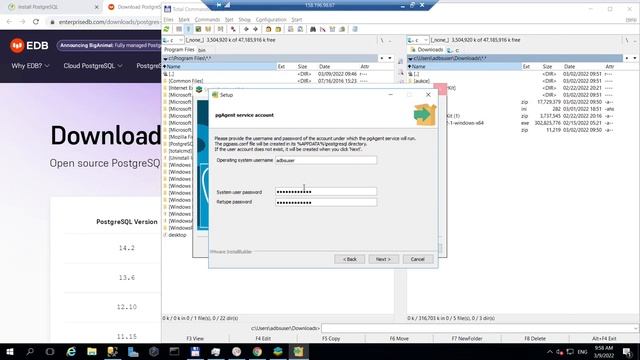Click the notepad icon at toolbar end
This screenshot has height=360, width=640.
pyautogui.click(x=355, y=29)
